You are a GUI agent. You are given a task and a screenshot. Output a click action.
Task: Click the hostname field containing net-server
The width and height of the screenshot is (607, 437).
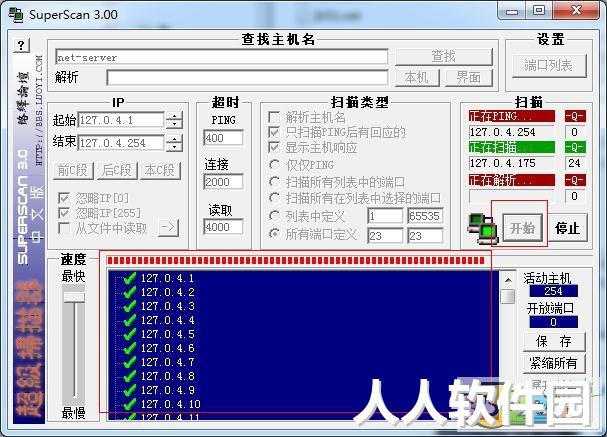(x=221, y=57)
